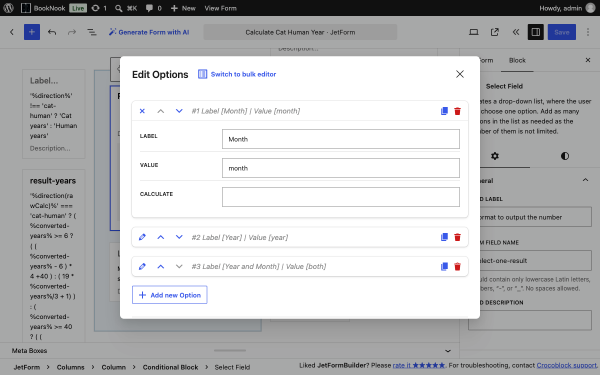
Task: Open the desktop preview view icon
Action: [474, 32]
